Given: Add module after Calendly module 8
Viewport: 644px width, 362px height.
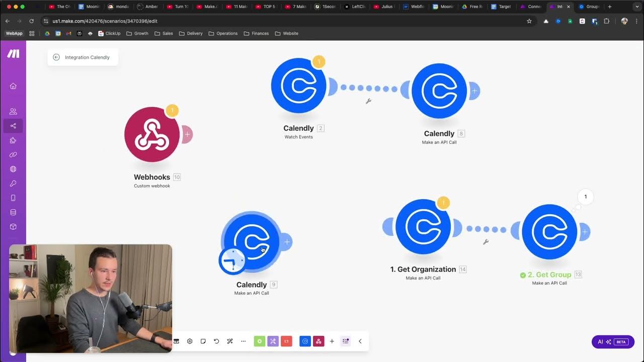Looking at the screenshot, I should [474, 91].
